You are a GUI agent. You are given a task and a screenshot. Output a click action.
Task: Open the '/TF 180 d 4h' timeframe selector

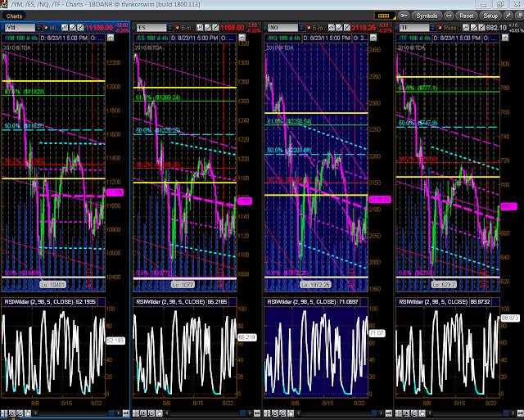pyautogui.click(x=414, y=38)
